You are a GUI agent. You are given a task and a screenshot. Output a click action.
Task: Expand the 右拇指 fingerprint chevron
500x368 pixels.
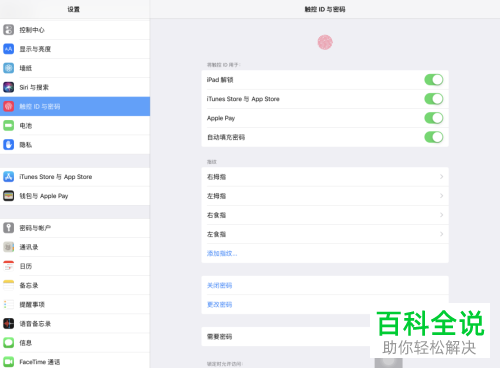441,177
